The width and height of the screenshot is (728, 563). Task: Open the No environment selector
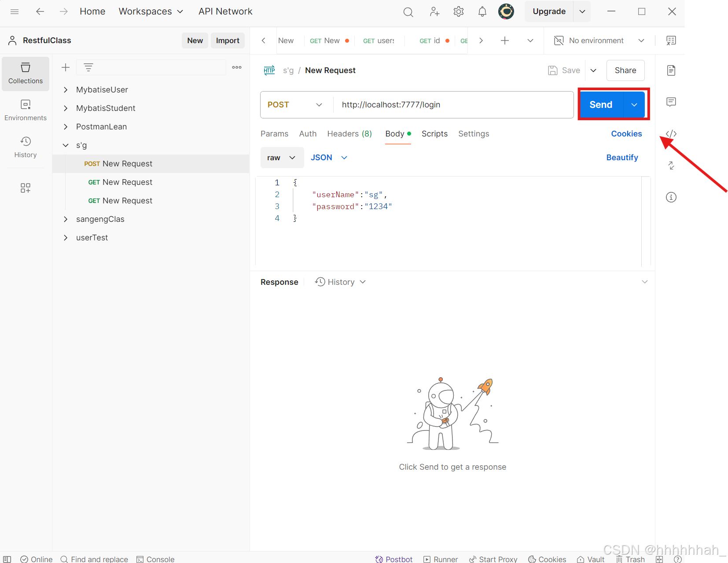(x=599, y=40)
